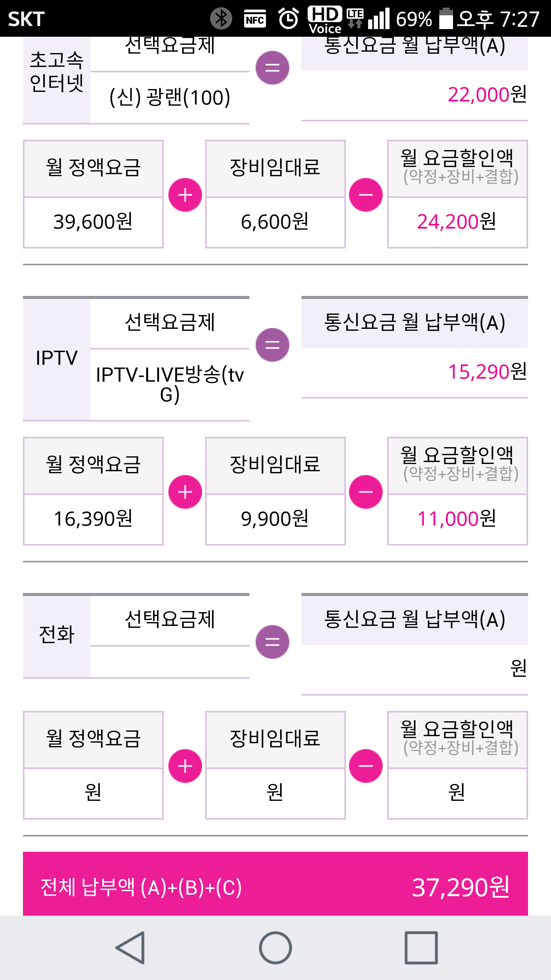Tap the IPTV monthly payment 15,290원 amount
The height and width of the screenshot is (980, 551).
click(x=487, y=372)
